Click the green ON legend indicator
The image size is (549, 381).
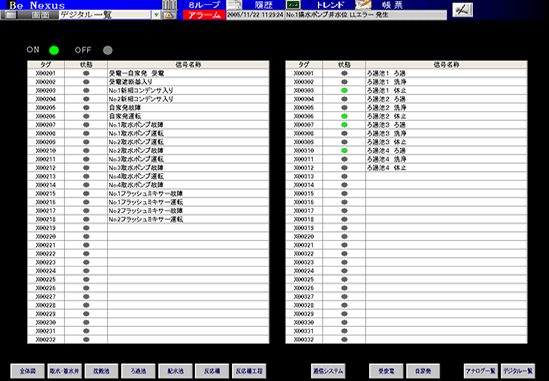[x=54, y=50]
